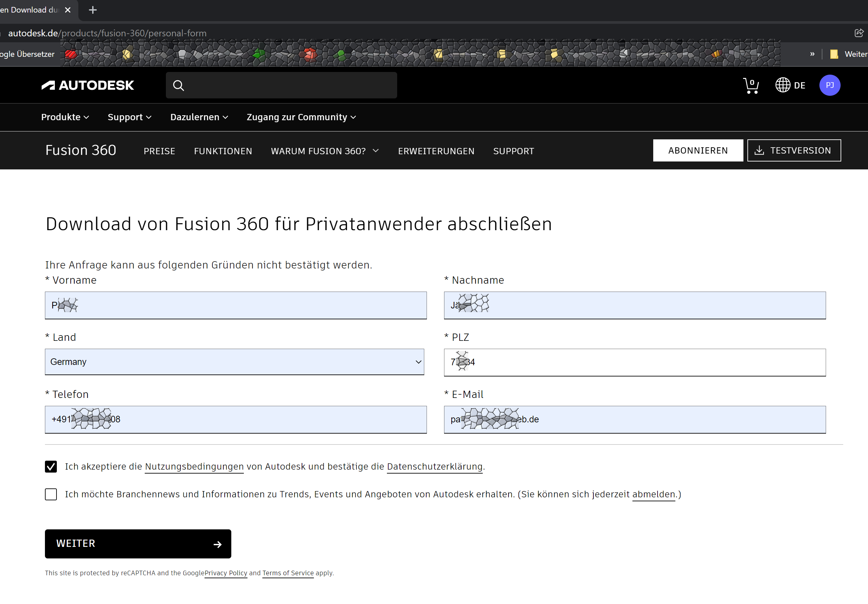Click the browser address bar URL
This screenshot has height=604, width=868.
(107, 33)
